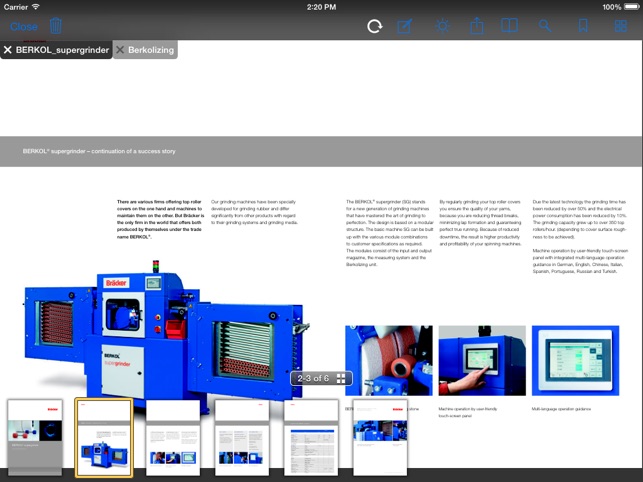Tap the Wi-Fi icon in status bar
The image size is (643, 482).
tap(36, 7)
